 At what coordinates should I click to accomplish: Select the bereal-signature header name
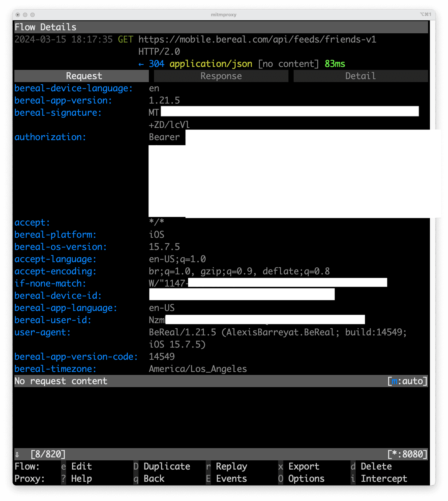58,113
